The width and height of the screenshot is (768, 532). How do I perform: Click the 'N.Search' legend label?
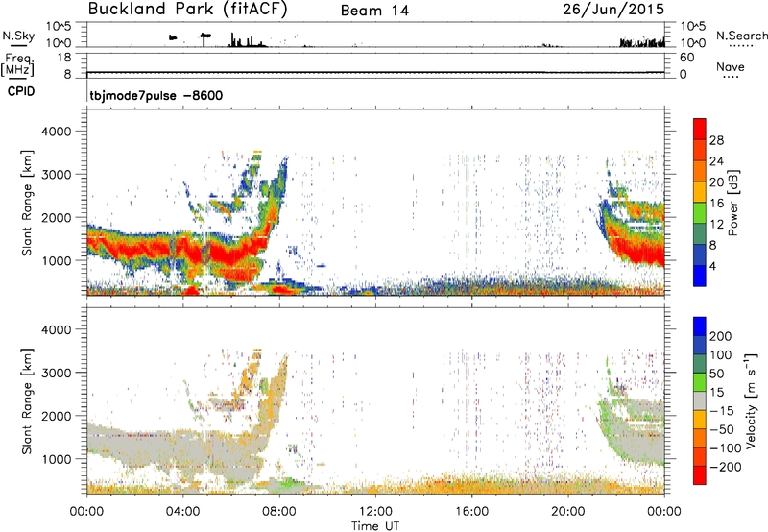click(x=741, y=36)
